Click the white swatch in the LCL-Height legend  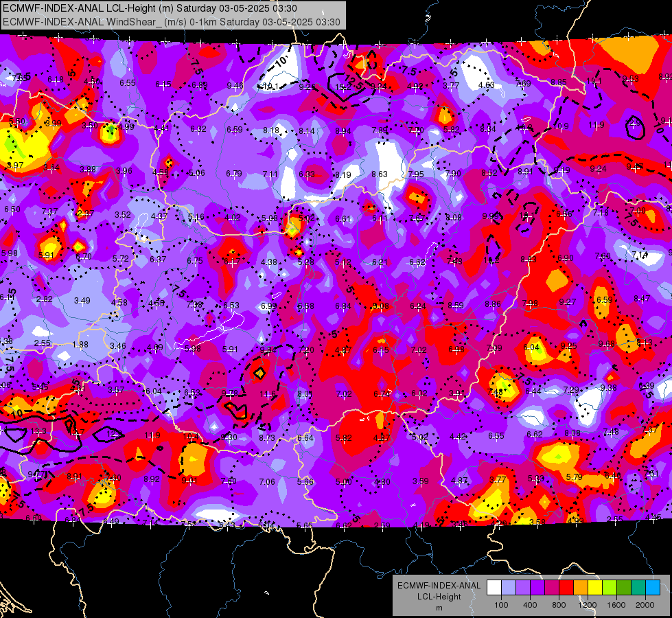click(x=494, y=588)
